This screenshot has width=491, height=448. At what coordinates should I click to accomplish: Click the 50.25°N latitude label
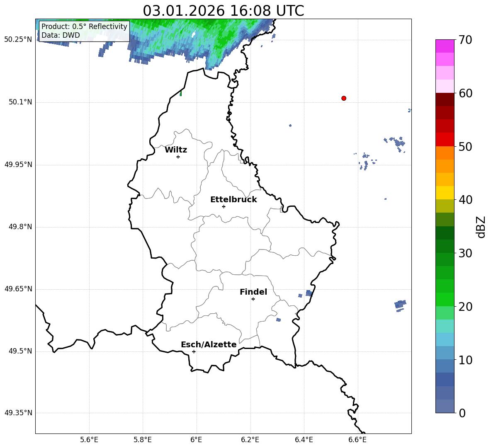[x=18, y=40]
